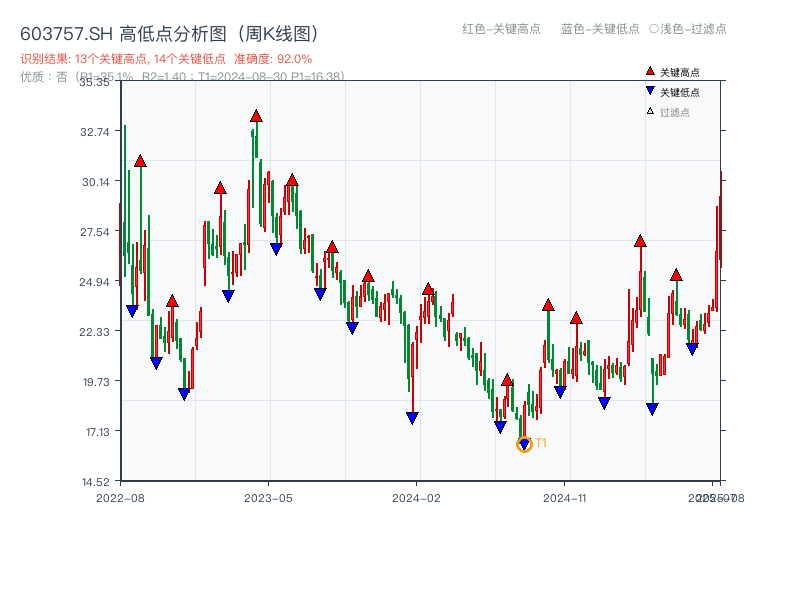Click the 2022-08 date axis label
Screen dimensions: 800x600
tap(120, 498)
